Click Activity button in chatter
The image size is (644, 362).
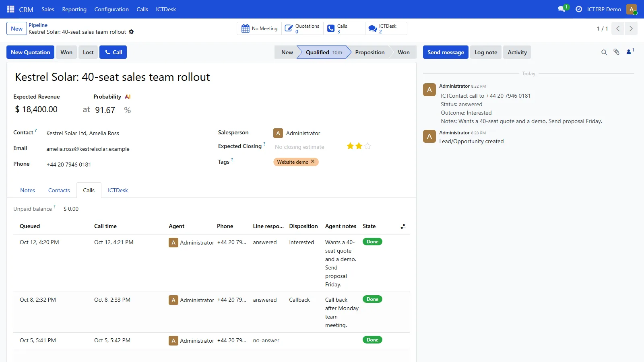click(x=517, y=52)
